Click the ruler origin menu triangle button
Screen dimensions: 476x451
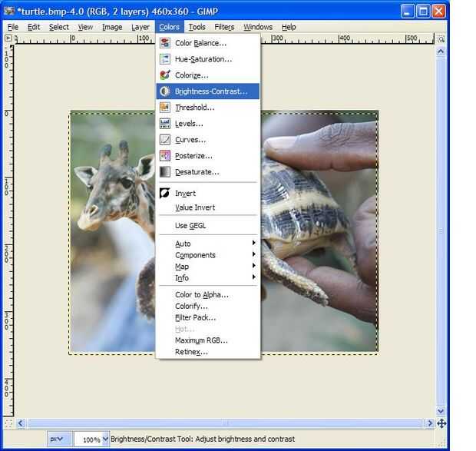click(x=8, y=38)
